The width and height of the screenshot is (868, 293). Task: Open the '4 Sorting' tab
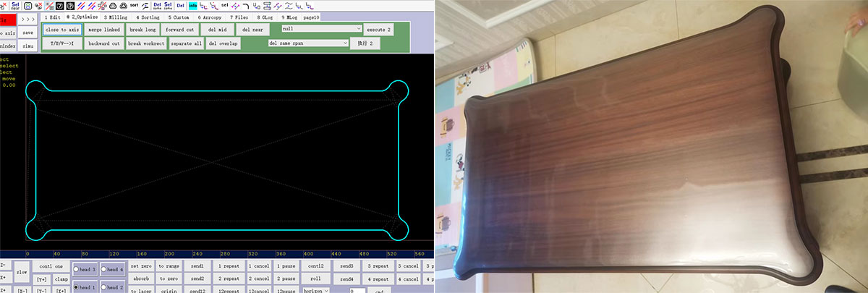coord(148,17)
